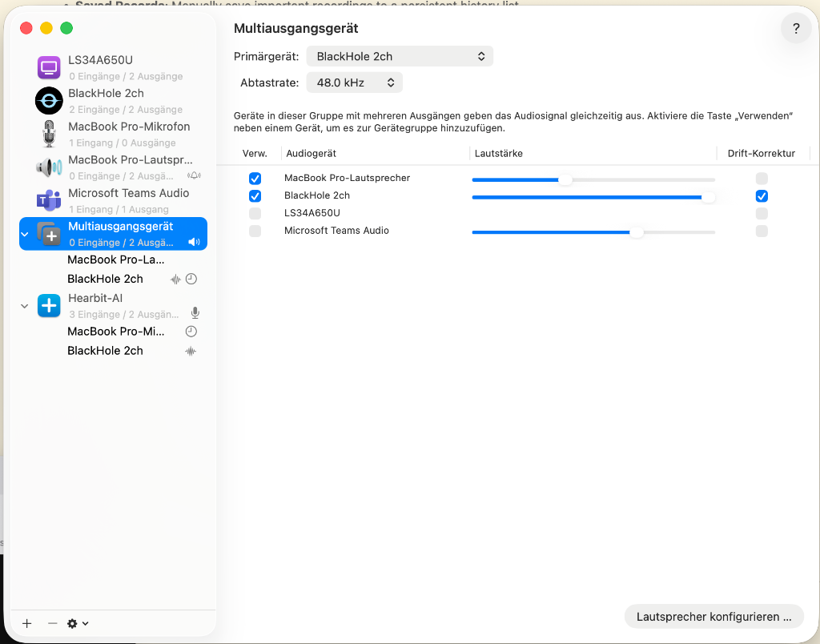Open help with the question mark button
This screenshot has width=820, height=644.
click(x=796, y=28)
